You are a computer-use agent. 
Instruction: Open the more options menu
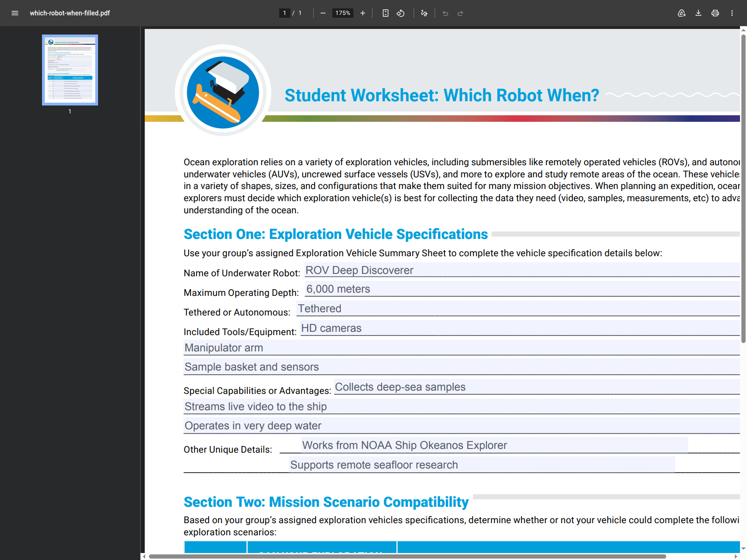pos(732,13)
